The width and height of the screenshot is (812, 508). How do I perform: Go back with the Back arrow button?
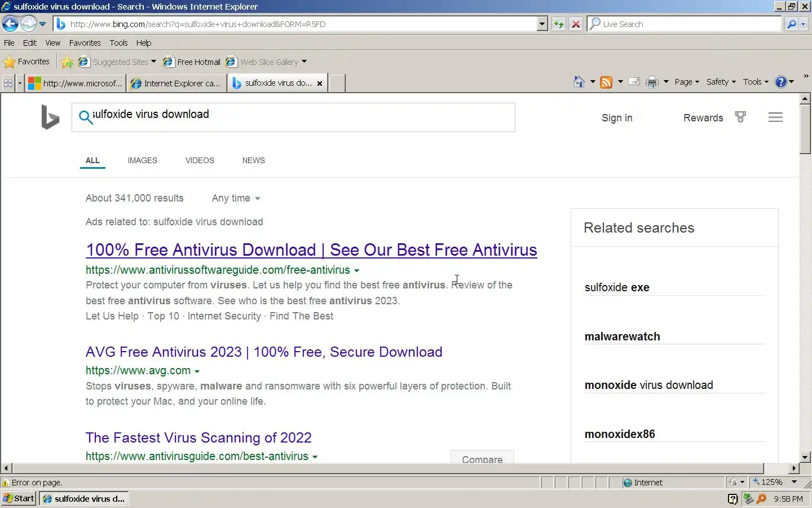pyautogui.click(x=10, y=24)
